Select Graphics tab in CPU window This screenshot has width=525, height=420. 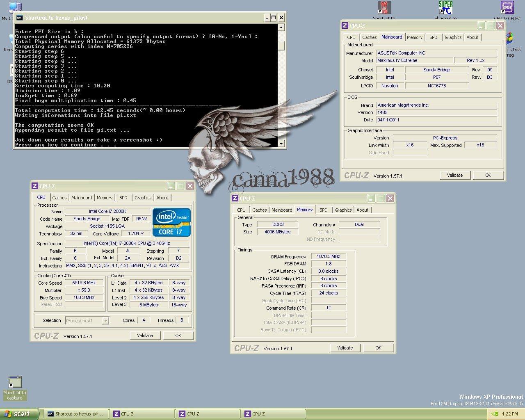(x=143, y=198)
